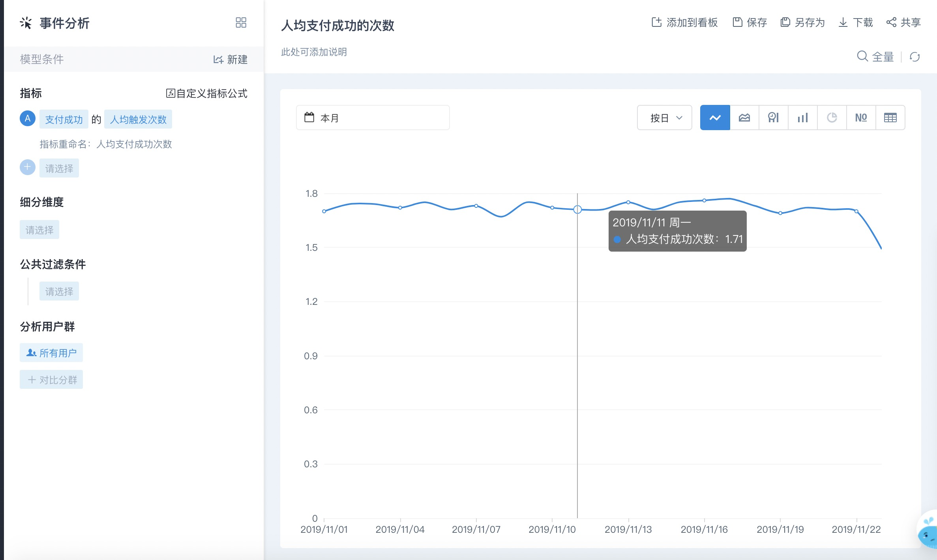
Task: Select the table view
Action: pos(890,118)
